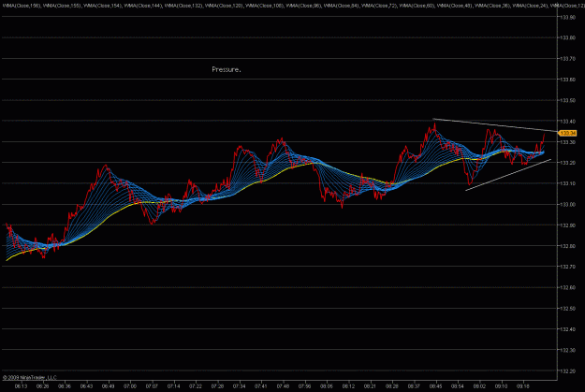Click the 133.40 price axis label

pyautogui.click(x=568, y=122)
